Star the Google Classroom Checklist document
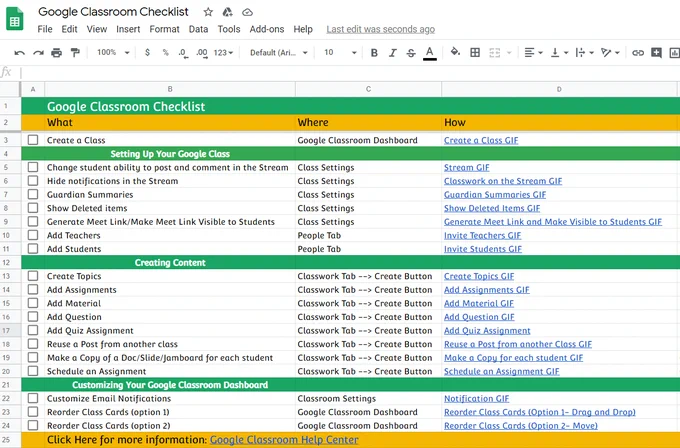This screenshot has height=448, width=680. coord(208,12)
